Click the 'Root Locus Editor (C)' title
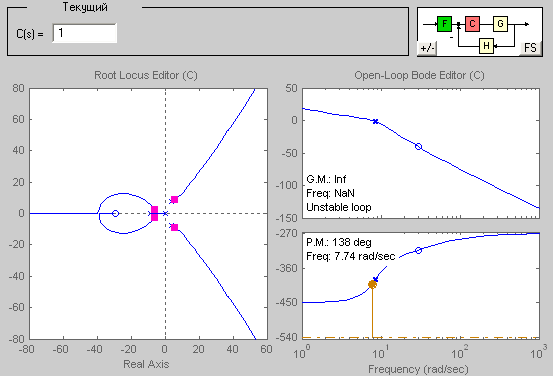Screen dimensions: 553x376 (146, 75)
